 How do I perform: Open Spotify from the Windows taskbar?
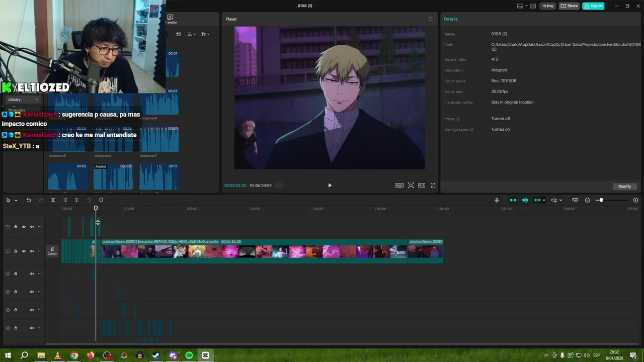pyautogui.click(x=189, y=355)
